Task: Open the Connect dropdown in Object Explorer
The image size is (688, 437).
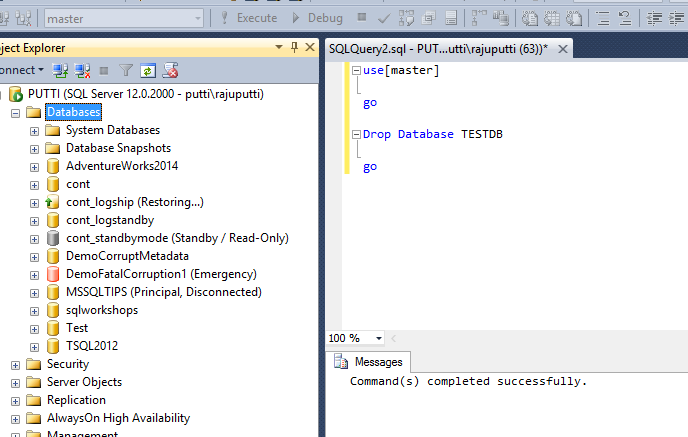Action: coord(22,70)
